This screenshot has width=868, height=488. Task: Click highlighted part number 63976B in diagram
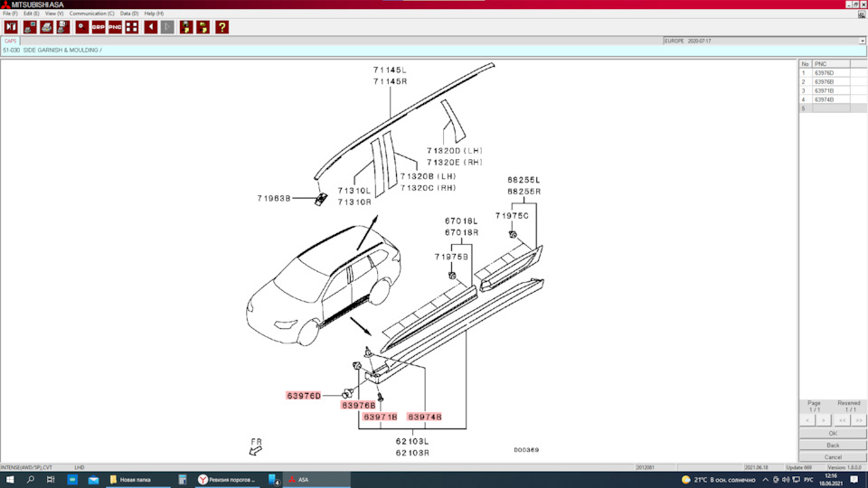[359, 406]
